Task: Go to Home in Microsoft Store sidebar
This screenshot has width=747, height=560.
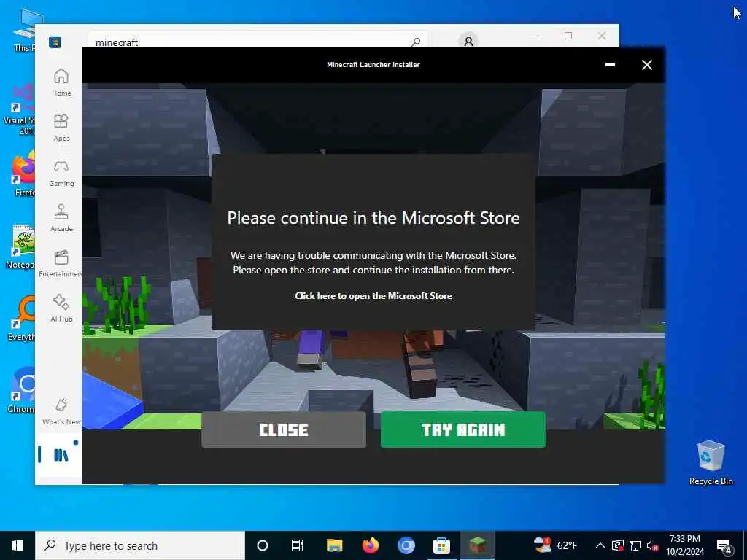Action: [x=61, y=82]
